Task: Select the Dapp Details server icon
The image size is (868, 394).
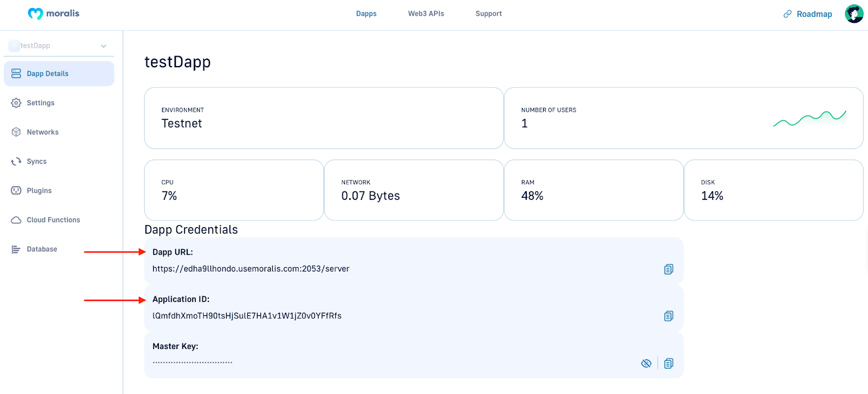Action: coord(16,74)
